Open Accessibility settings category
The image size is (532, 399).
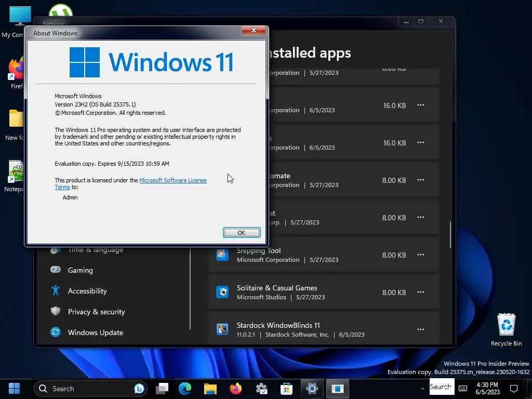[x=87, y=291]
